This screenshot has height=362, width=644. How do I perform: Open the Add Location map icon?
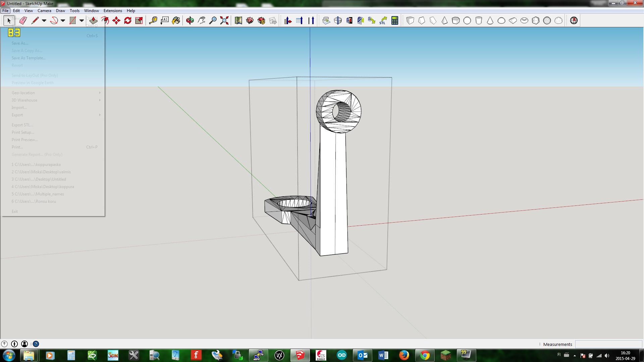click(238, 20)
